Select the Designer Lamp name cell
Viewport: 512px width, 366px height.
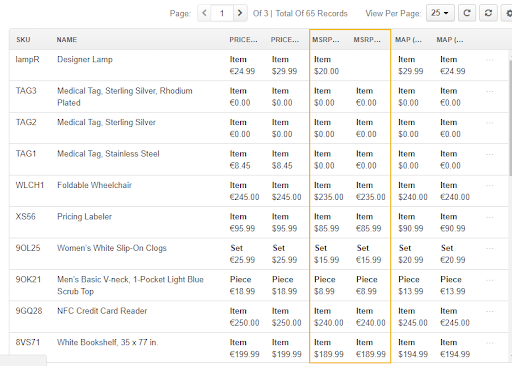85,59
